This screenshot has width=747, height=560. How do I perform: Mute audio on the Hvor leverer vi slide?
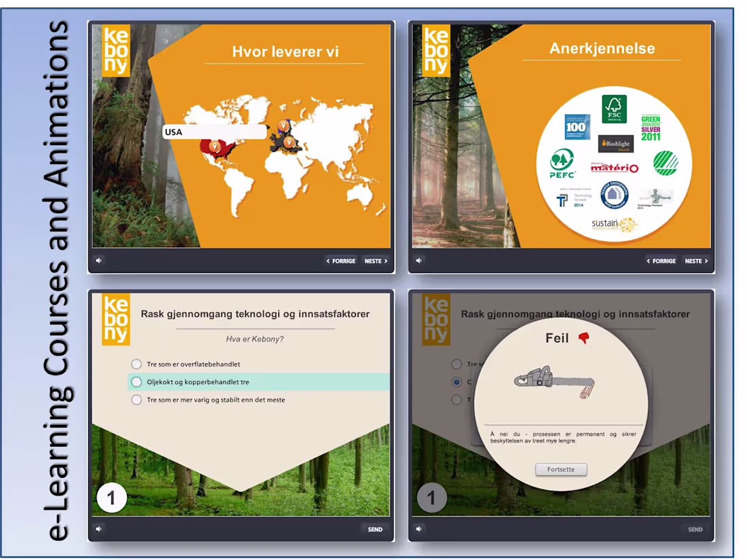[98, 261]
